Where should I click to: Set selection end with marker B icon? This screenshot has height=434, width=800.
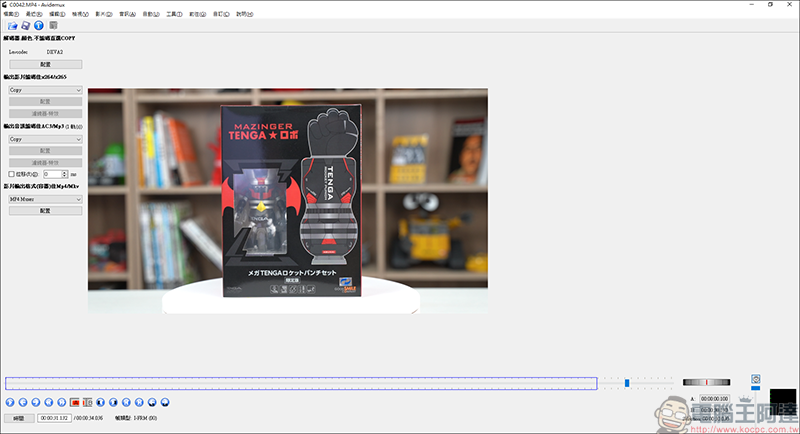point(87,402)
